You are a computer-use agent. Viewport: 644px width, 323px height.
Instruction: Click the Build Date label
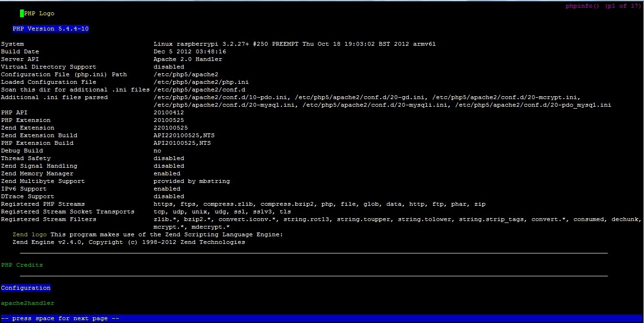click(x=20, y=51)
